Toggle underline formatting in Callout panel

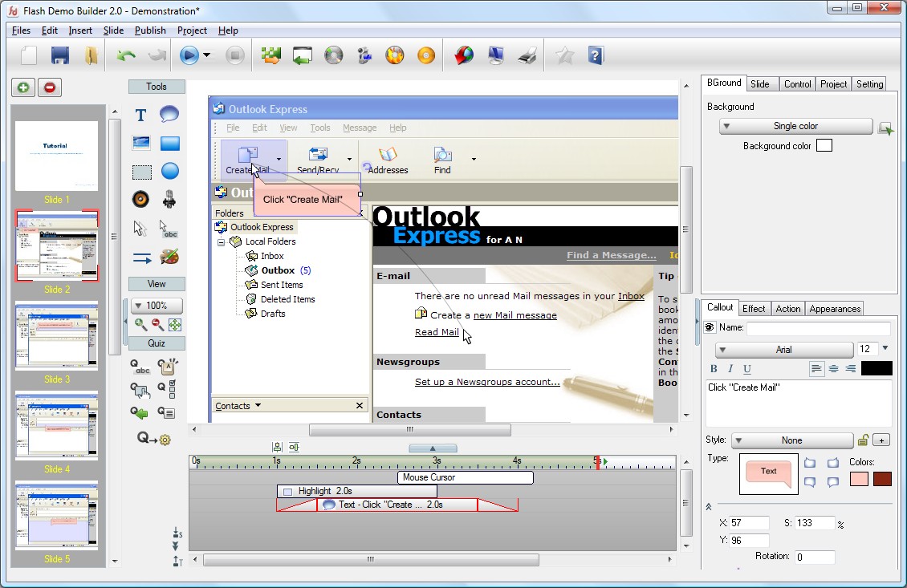(x=747, y=369)
